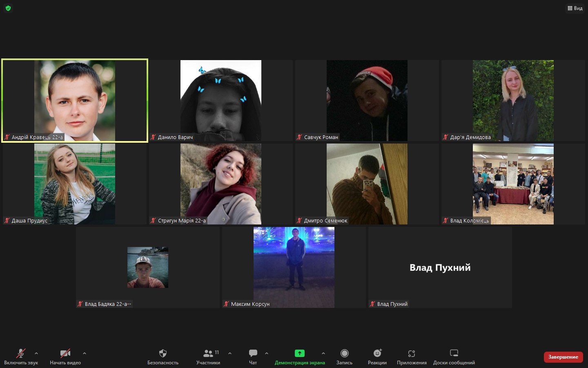Viewport: 588px width, 368px height.
Task: Click muted mic icon for Влад Коломієць
Action: point(445,221)
